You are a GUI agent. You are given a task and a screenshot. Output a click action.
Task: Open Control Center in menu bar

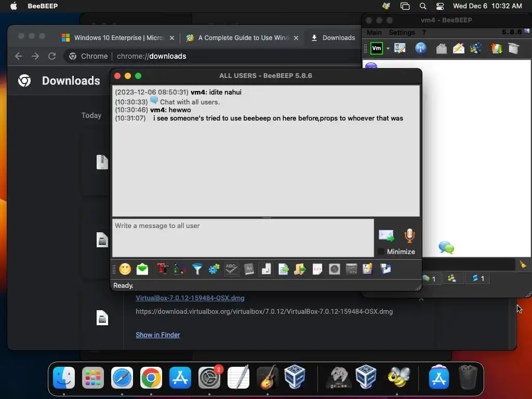tap(440, 6)
